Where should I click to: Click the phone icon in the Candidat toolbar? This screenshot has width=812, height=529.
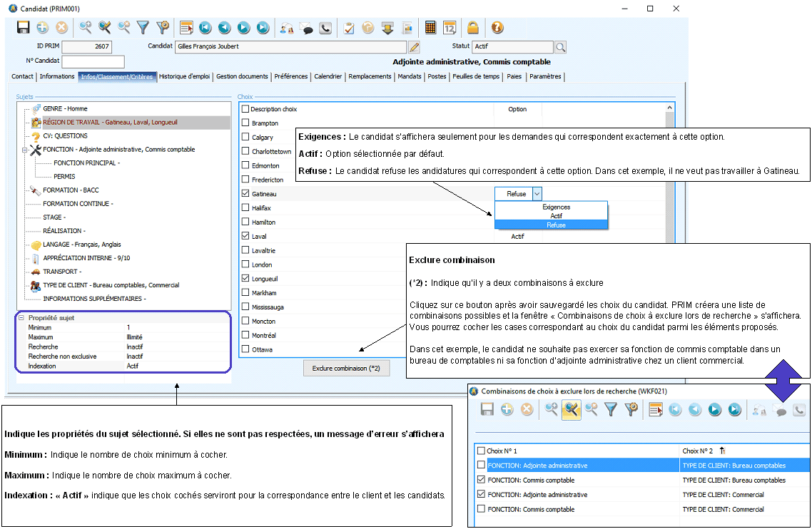[325, 28]
